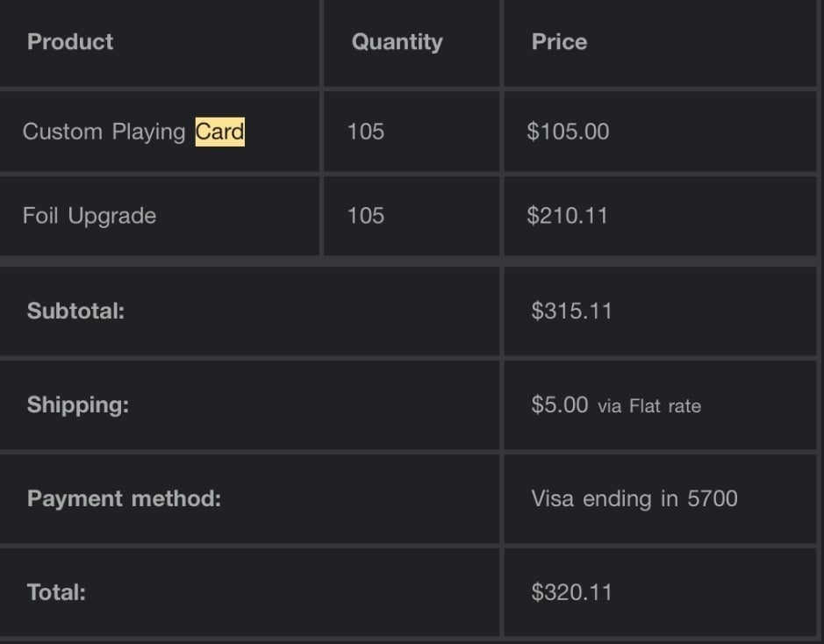Select the Custom Playing Card product name

[x=133, y=132]
